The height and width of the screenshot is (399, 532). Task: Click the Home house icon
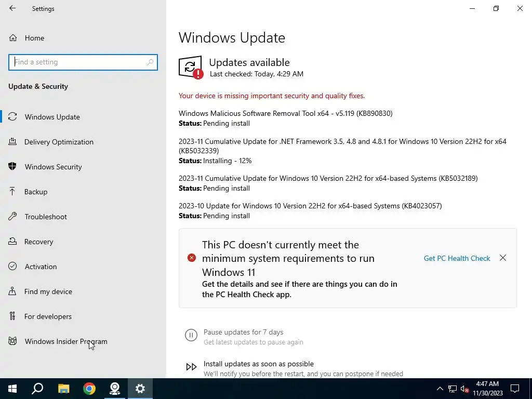(13, 37)
